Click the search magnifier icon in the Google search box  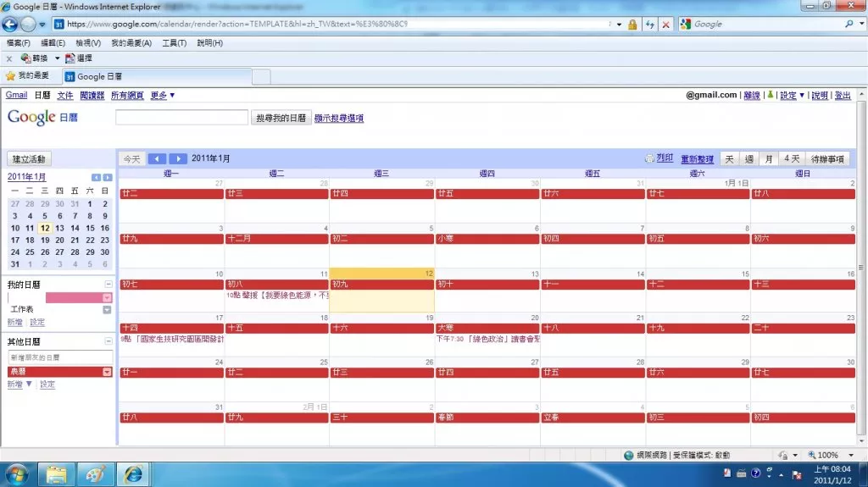(849, 24)
